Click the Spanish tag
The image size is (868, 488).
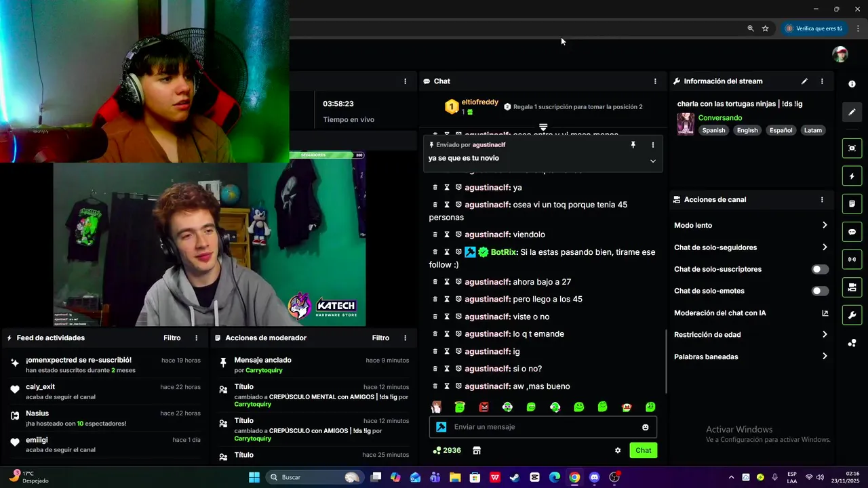(713, 130)
